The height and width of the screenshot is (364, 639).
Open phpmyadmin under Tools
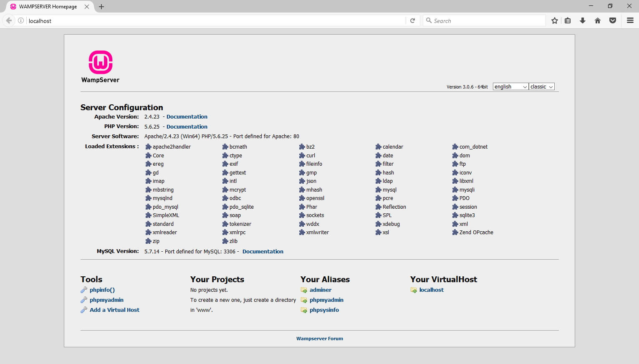tap(106, 300)
